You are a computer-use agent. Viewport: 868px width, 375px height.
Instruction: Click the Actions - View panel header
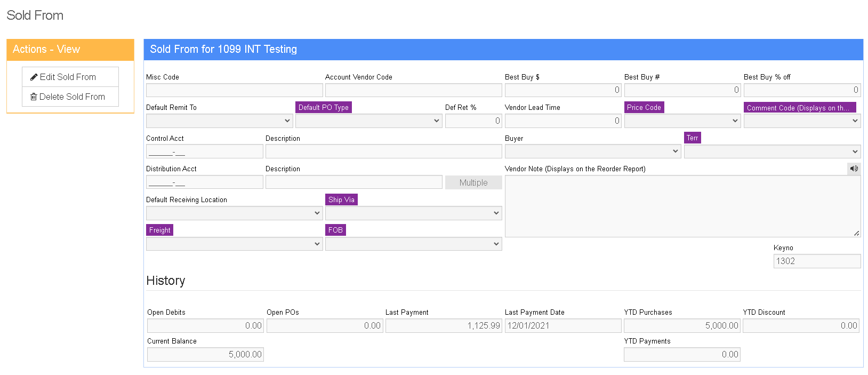tap(70, 50)
